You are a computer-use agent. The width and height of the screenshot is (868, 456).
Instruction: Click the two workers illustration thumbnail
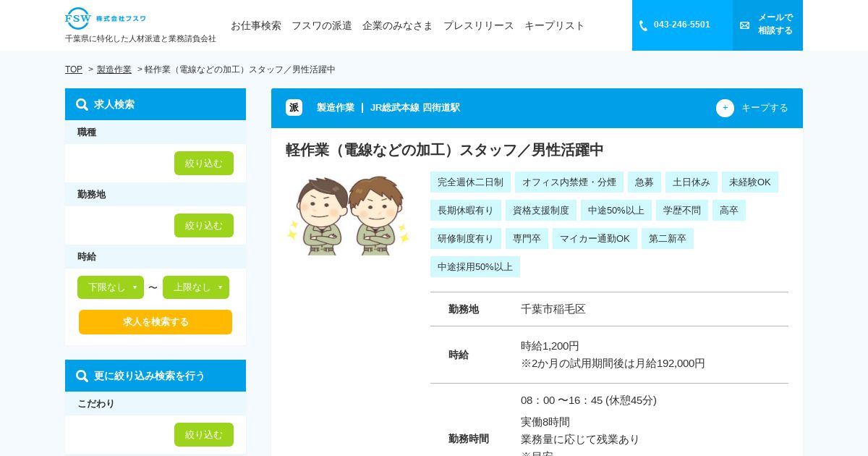(349, 215)
